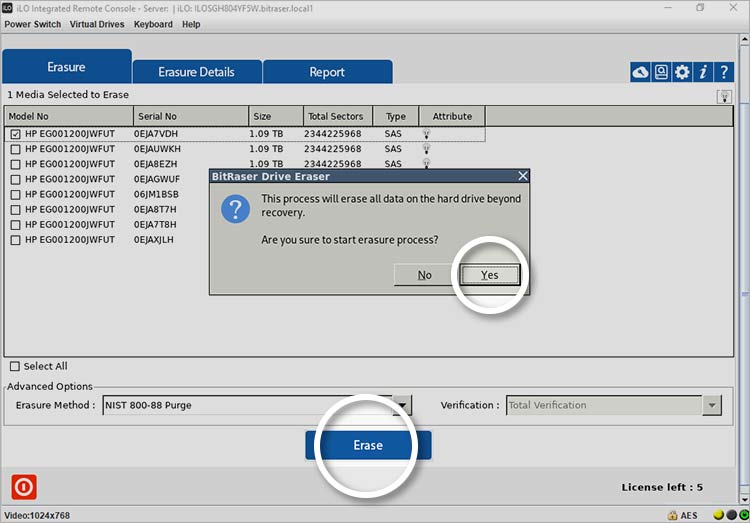This screenshot has height=523, width=750.
Task: Close the BitRaser Drive Eraser dialog
Action: tap(523, 176)
